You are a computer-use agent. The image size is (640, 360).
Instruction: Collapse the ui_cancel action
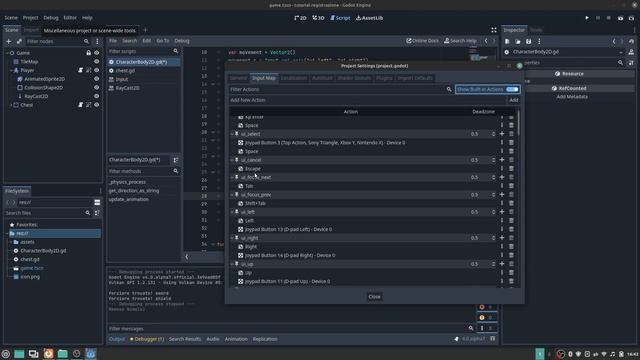(232, 160)
